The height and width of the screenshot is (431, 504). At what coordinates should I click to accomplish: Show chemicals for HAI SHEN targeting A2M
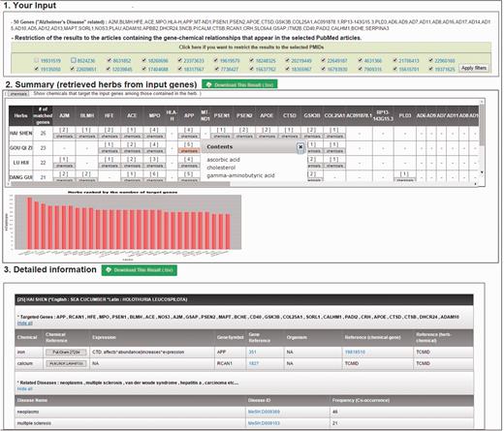(64, 137)
